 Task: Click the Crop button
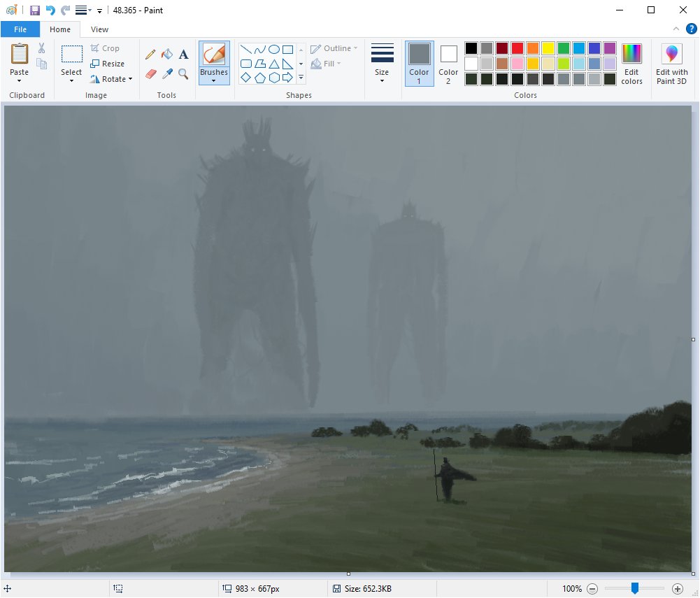105,48
